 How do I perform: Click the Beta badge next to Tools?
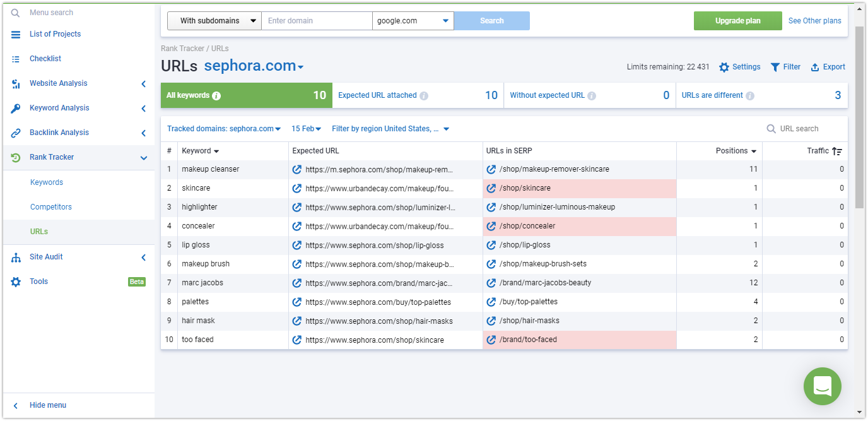(x=137, y=282)
